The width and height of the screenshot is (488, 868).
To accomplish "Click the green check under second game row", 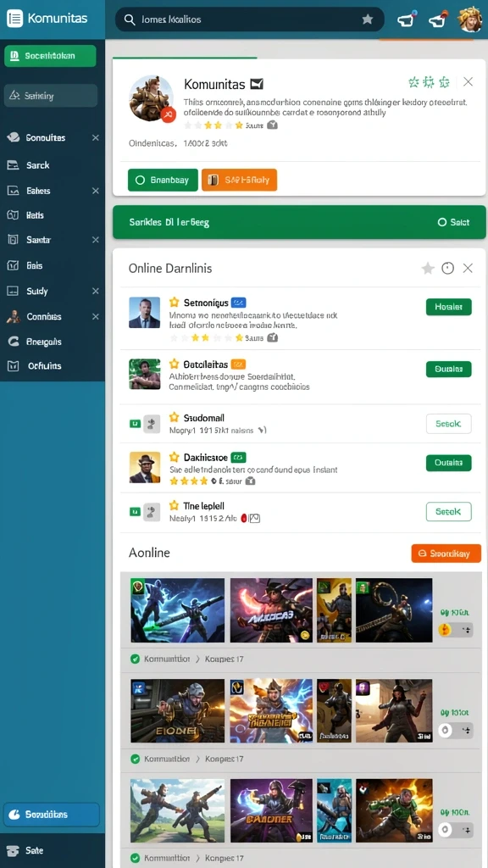I will pyautogui.click(x=135, y=759).
